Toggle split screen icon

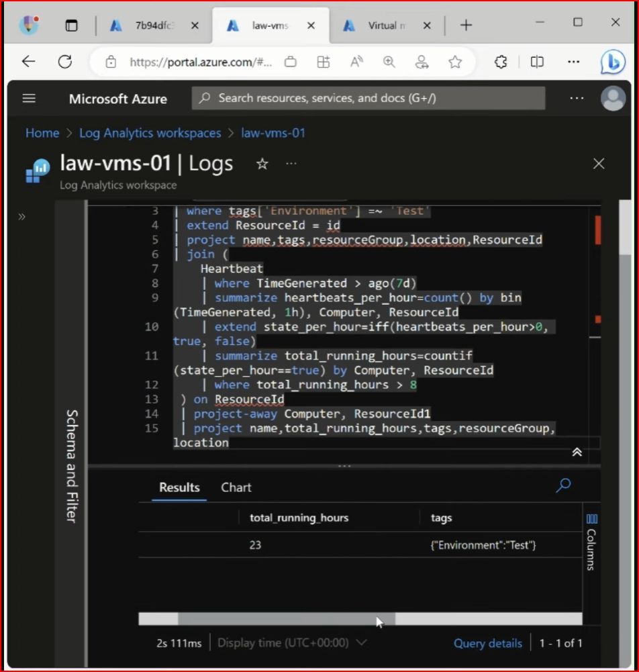(537, 62)
